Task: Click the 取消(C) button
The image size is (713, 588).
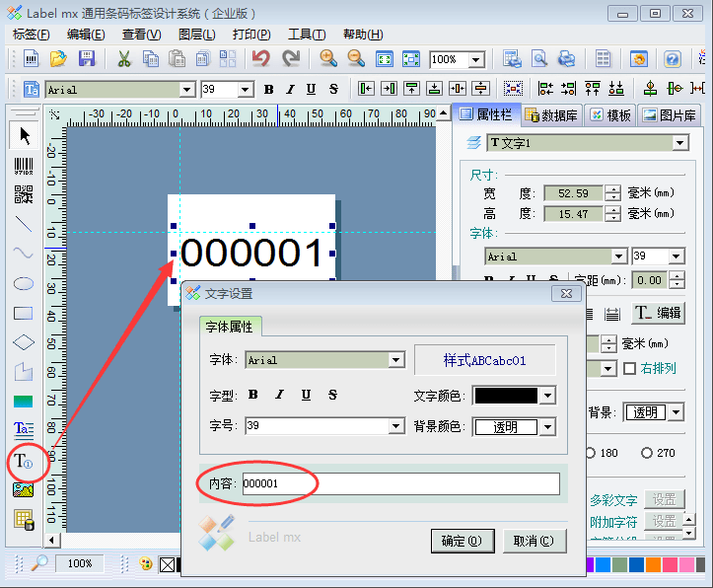Action: coord(535,541)
